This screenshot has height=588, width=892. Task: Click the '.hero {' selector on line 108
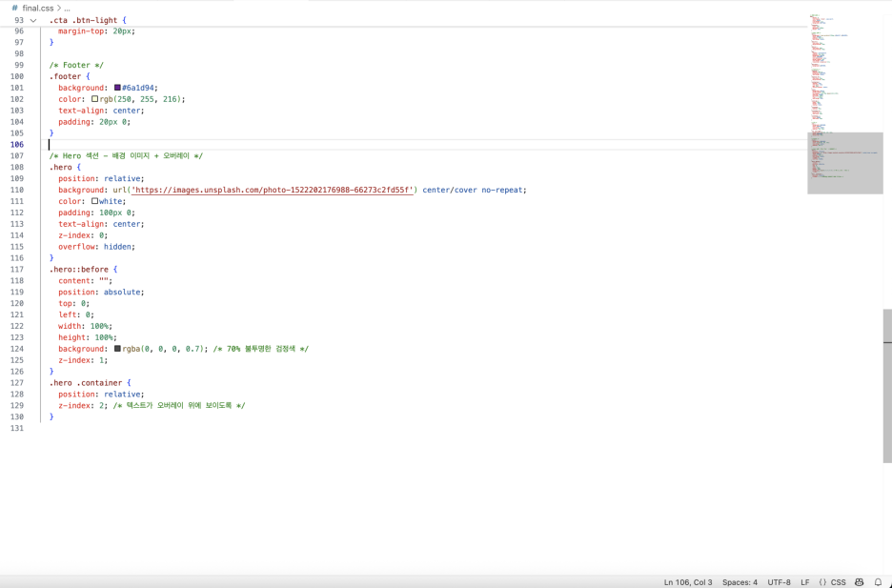(65, 167)
